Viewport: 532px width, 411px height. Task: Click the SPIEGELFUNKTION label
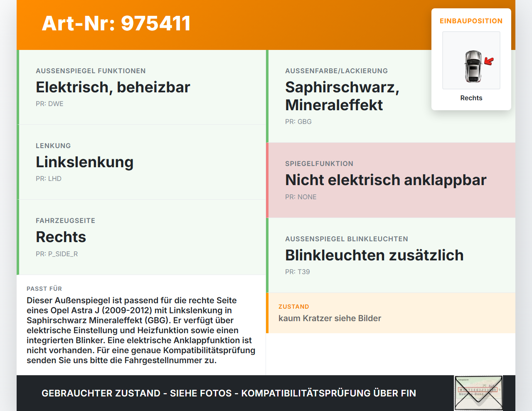coord(319,163)
